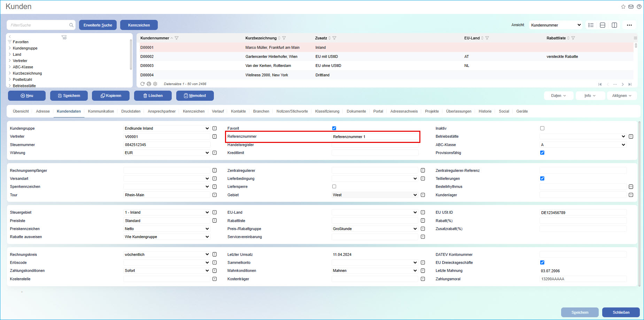Open the Gebiet West dropdown

pyautogui.click(x=375, y=195)
